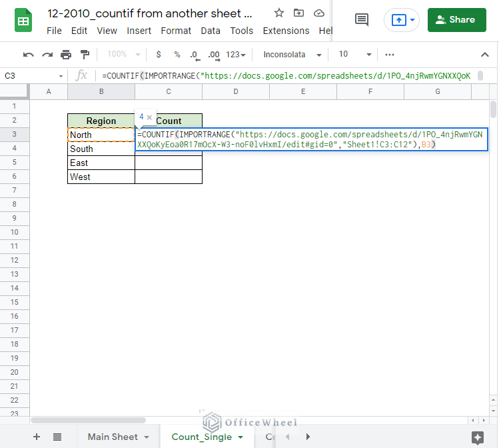Image resolution: width=499 pixels, height=448 pixels.
Task: Click the horizontal scrollbar thumb
Action: point(88,420)
